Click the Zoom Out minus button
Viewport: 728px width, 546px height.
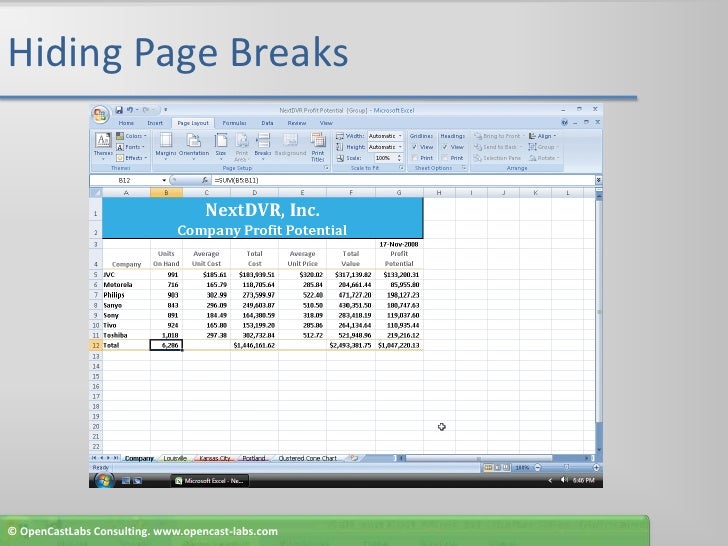pyautogui.click(x=538, y=468)
